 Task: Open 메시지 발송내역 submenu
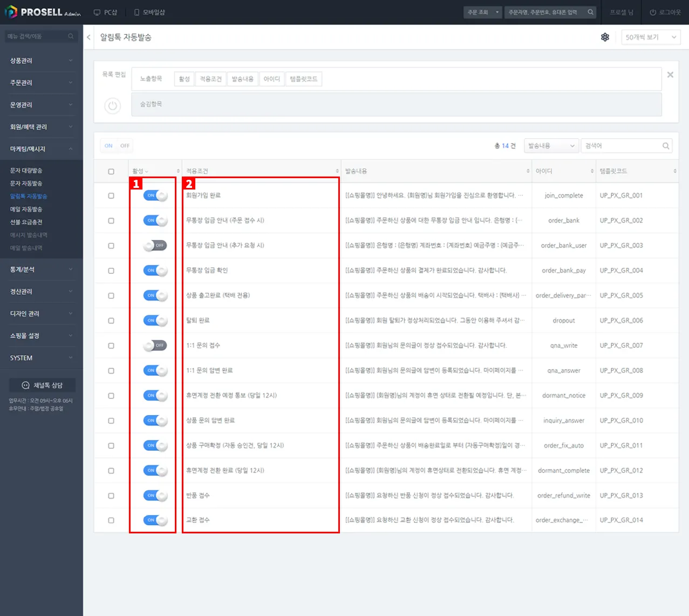[x=29, y=235]
